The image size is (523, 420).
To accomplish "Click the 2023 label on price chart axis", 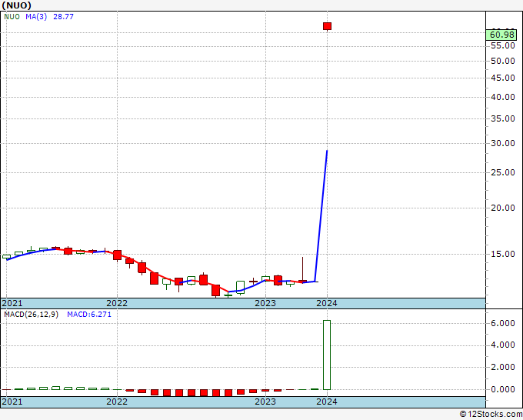I will tap(265, 303).
